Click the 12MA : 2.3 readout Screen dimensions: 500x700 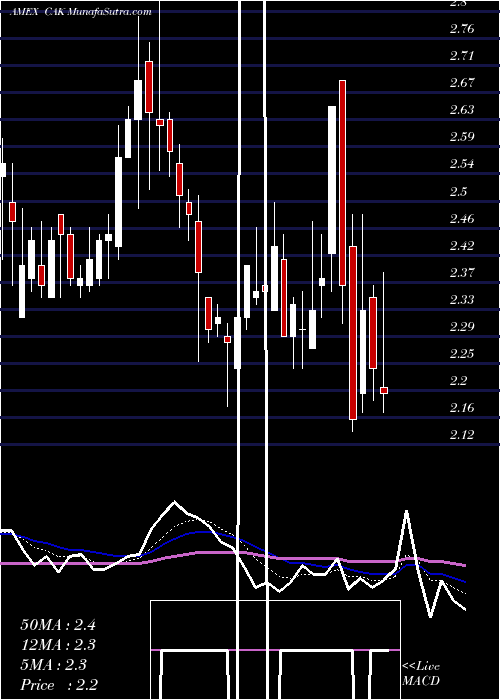point(58,645)
